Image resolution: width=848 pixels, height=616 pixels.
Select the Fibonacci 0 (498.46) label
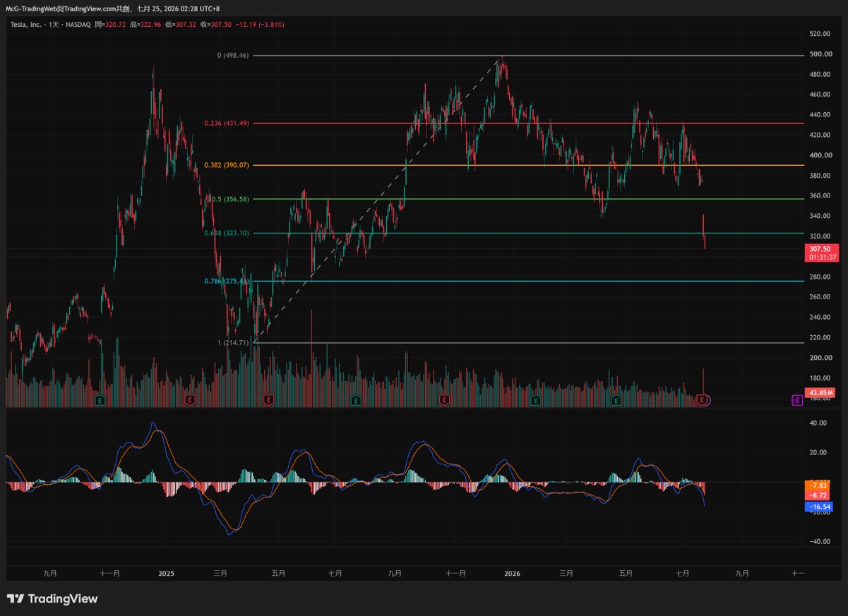[x=233, y=55]
